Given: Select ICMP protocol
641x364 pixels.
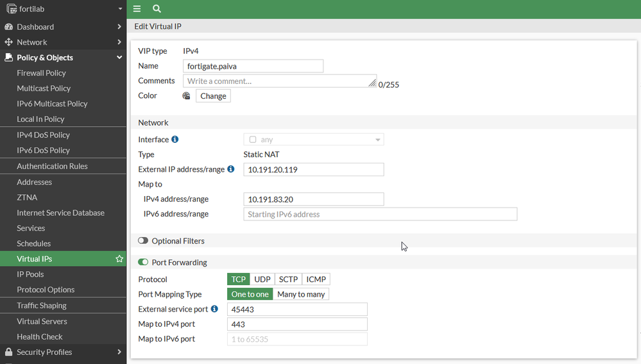Looking at the screenshot, I should click(x=316, y=279).
